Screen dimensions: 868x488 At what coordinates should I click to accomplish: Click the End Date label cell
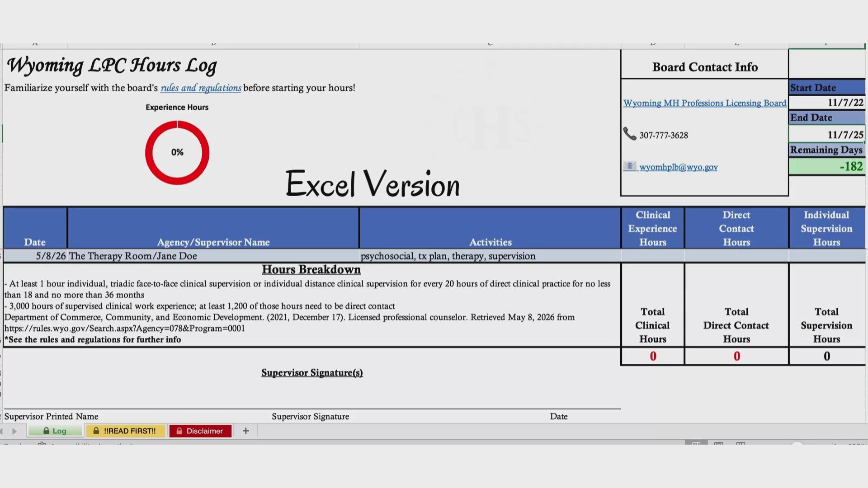click(x=827, y=117)
